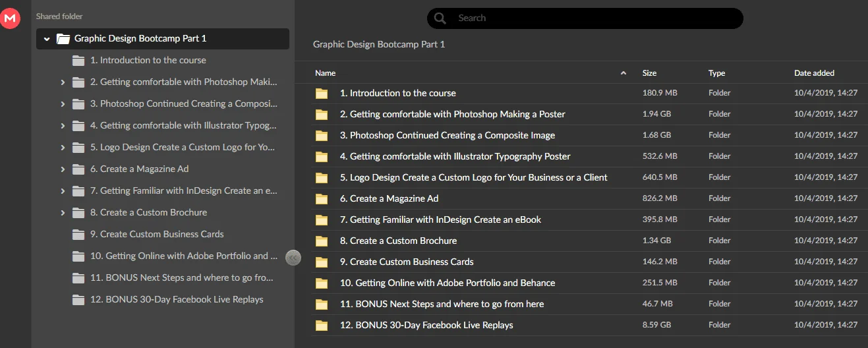Image resolution: width=868 pixels, height=348 pixels.
Task: Click the 8.59 GB size cell
Action: (x=656, y=325)
